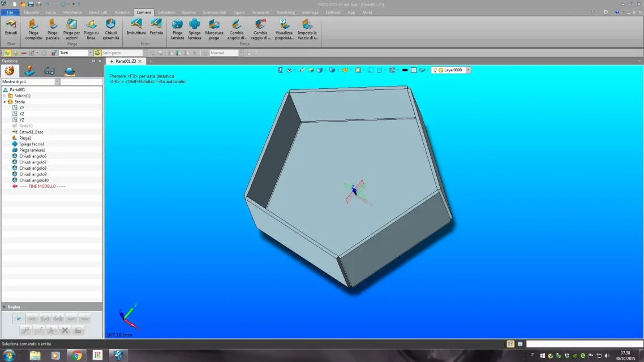Open Chrome from the Windows taskbar
This screenshot has height=362, width=644.
77,355
